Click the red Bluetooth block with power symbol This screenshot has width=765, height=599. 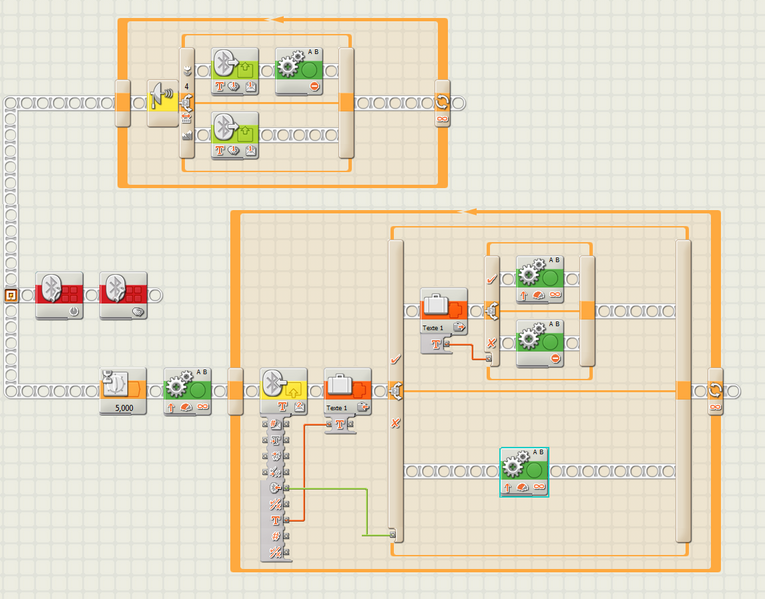[x=59, y=294]
